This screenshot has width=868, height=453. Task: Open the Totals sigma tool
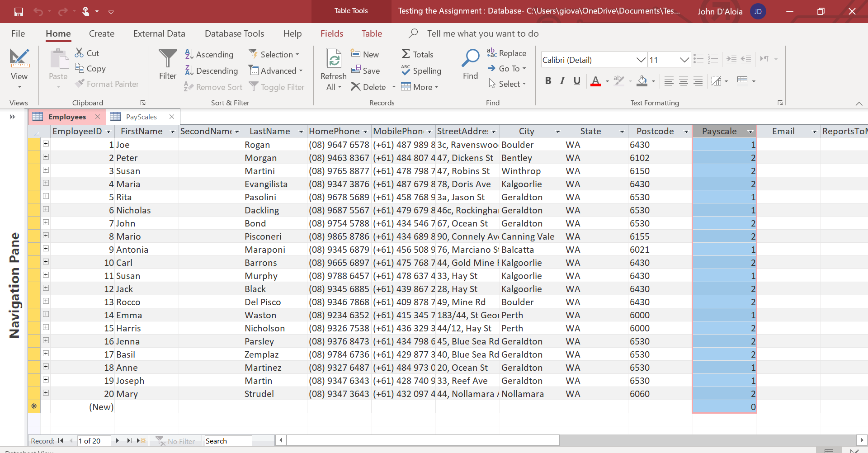(417, 54)
